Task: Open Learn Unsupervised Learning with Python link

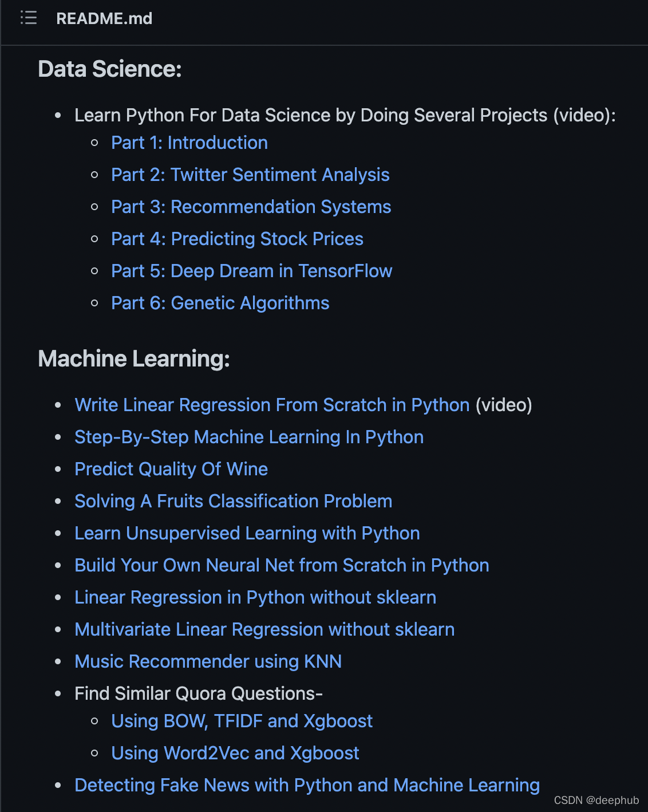Action: point(247,533)
